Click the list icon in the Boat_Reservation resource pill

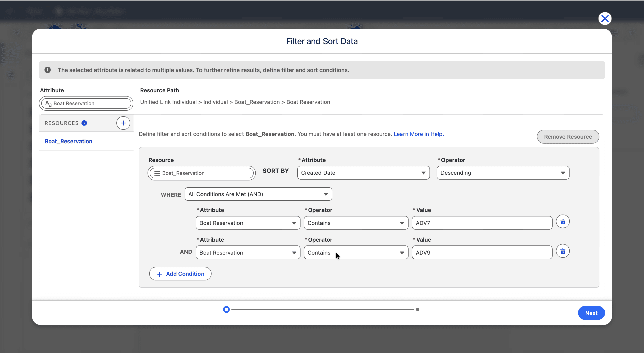point(157,173)
